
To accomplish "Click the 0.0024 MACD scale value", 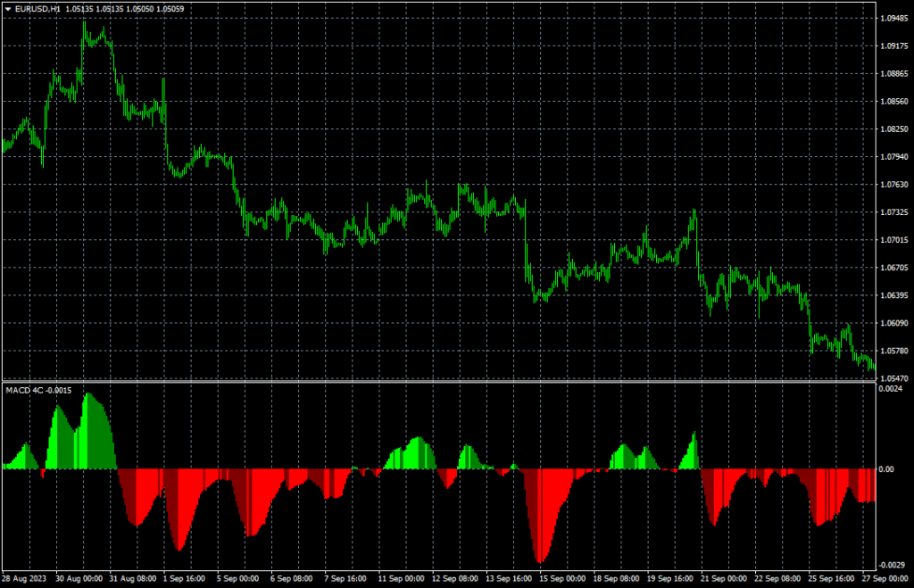I will pos(890,389).
